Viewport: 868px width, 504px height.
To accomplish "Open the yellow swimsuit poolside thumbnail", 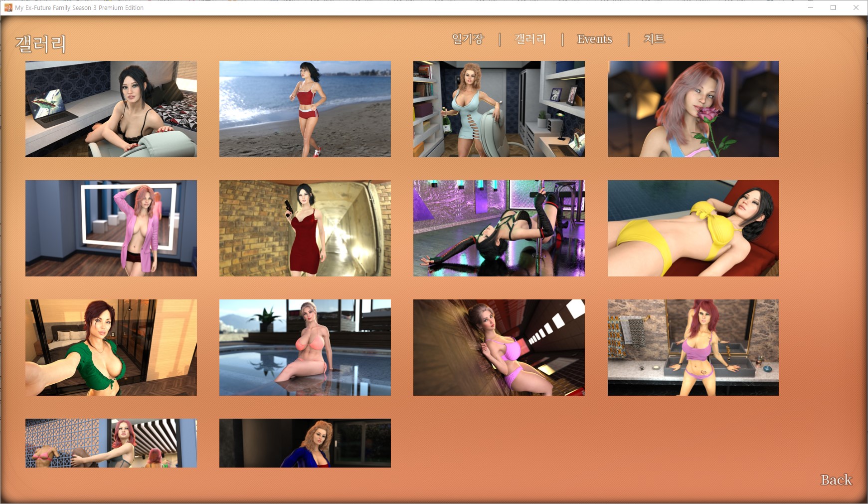I will (x=693, y=229).
